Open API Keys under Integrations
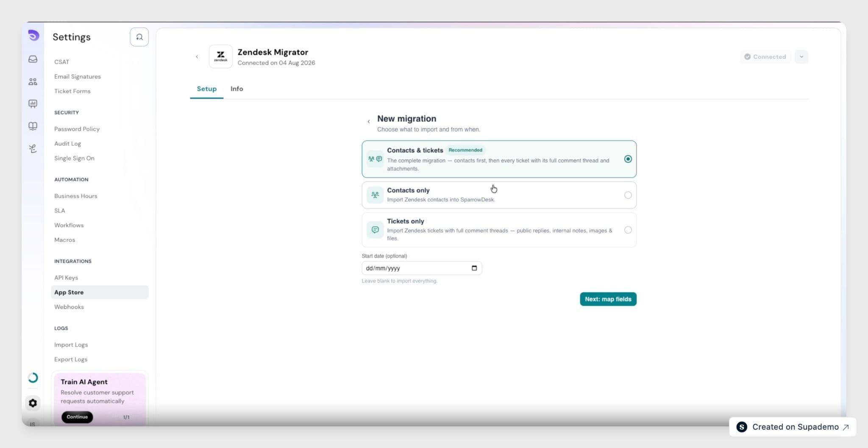This screenshot has height=448, width=868. click(66, 278)
